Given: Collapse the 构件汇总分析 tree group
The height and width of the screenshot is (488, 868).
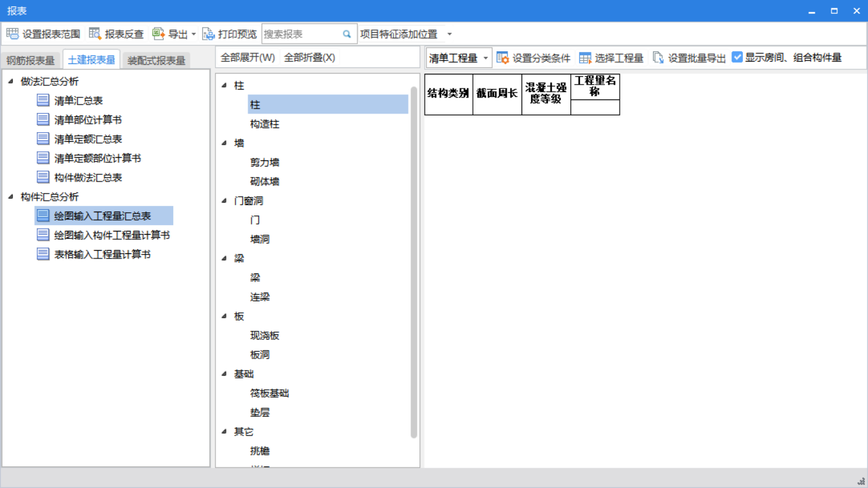Looking at the screenshot, I should point(11,196).
